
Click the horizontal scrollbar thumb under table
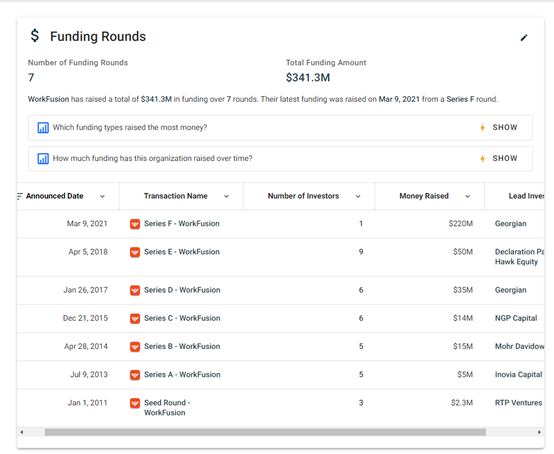[265, 432]
